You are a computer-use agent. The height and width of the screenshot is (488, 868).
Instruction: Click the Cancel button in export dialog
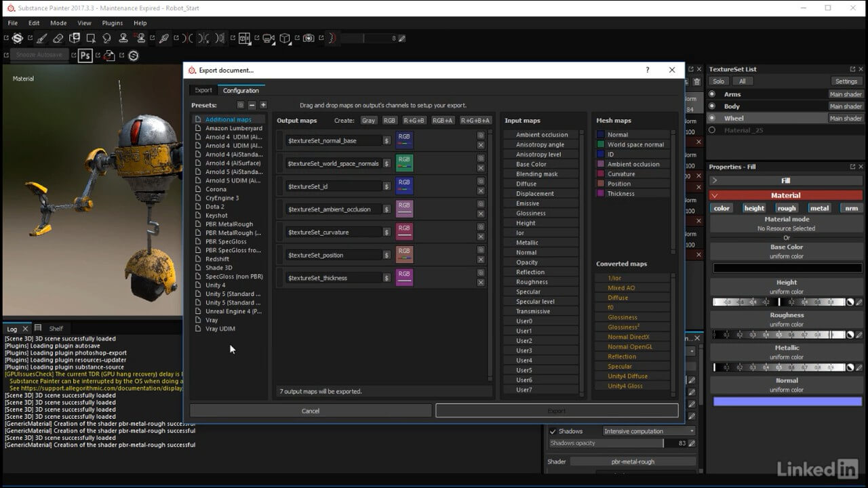[x=311, y=411]
